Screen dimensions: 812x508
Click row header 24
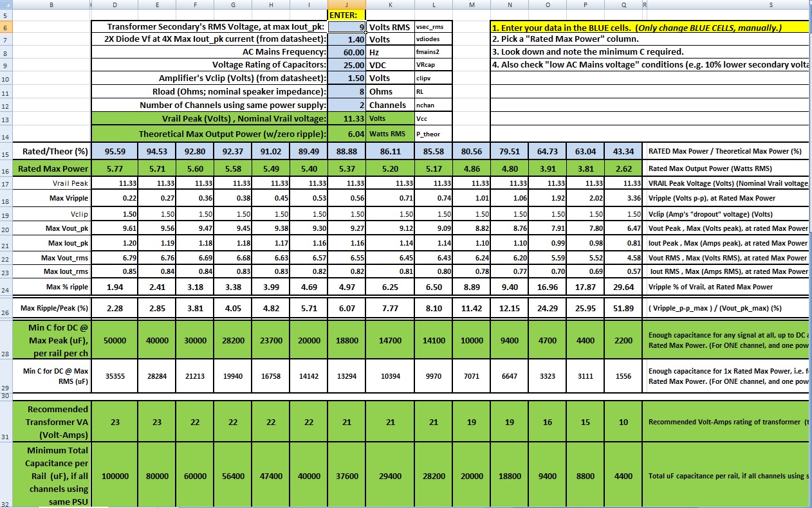6,287
